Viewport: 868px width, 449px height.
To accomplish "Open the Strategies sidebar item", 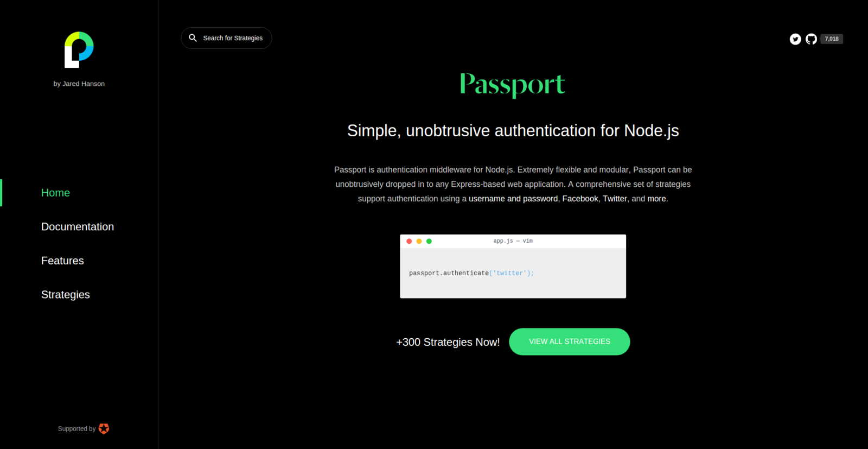I will (x=66, y=295).
